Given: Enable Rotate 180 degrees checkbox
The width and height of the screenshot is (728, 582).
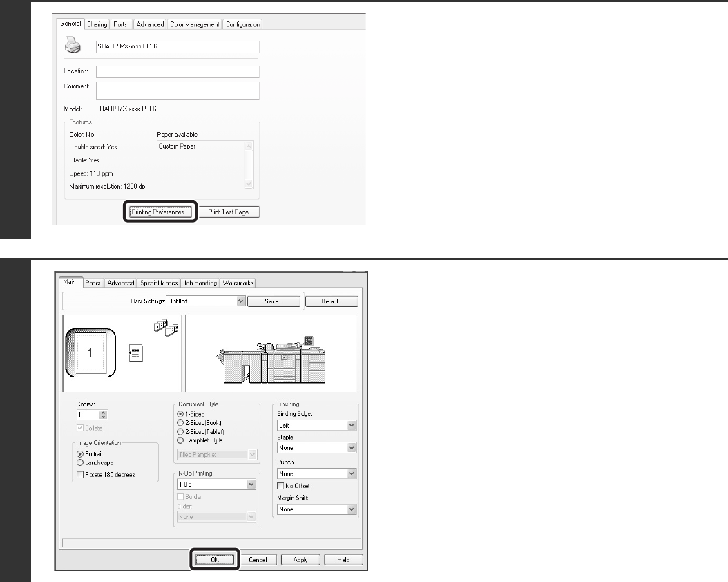Looking at the screenshot, I should [81, 475].
